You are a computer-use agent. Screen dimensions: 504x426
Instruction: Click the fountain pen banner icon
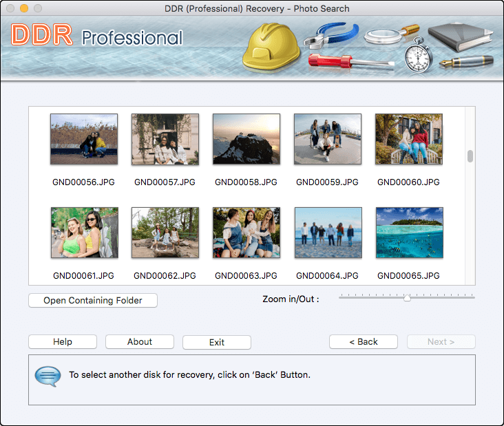[466, 62]
